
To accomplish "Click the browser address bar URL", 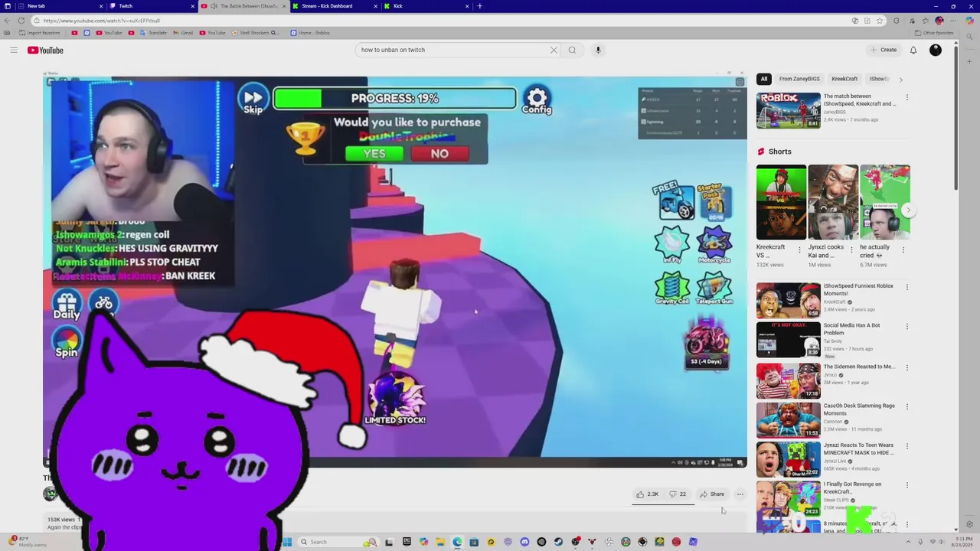I will (444, 21).
